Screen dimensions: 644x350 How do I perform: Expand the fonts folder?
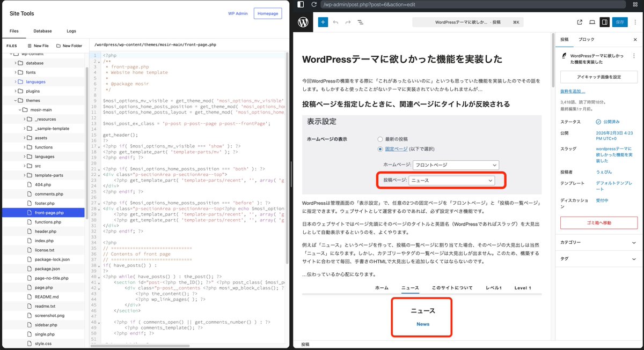[14, 72]
